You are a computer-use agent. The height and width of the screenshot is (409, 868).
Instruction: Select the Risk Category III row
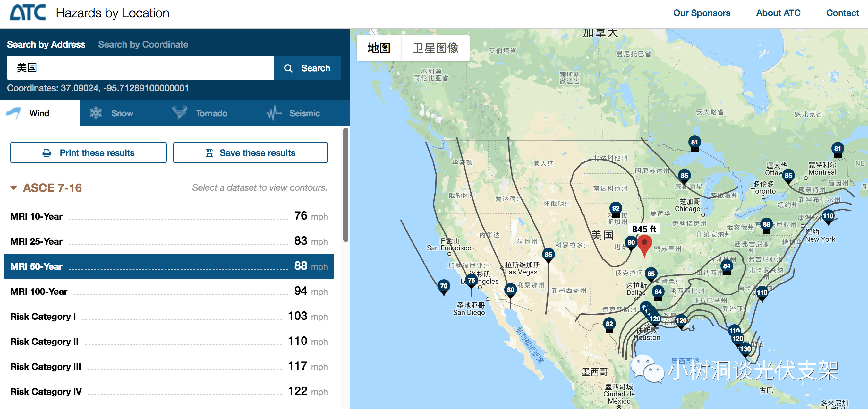tap(169, 366)
